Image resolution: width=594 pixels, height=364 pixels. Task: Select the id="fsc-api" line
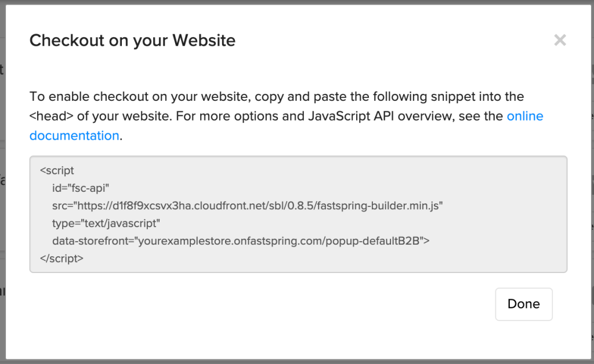point(81,188)
